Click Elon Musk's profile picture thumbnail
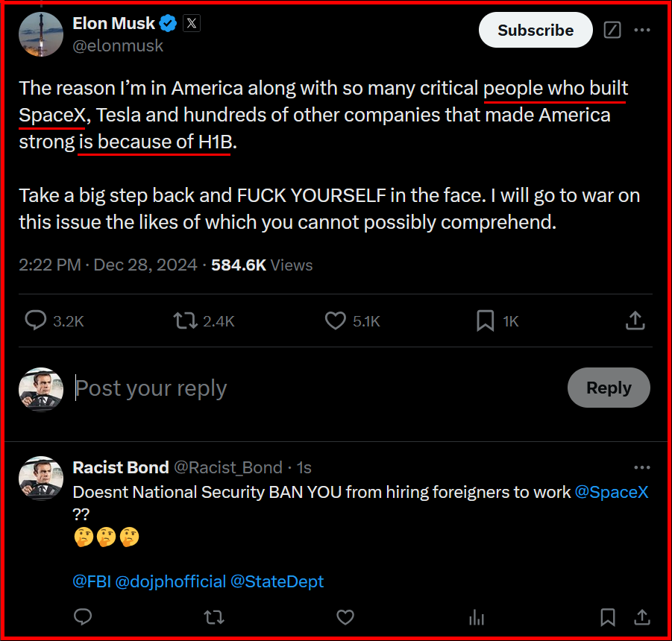Screen dimensions: 672x641 40,34
